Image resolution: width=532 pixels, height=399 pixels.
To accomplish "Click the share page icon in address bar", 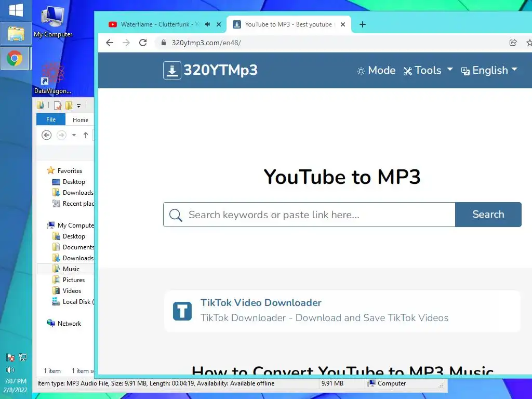I will pos(513,43).
